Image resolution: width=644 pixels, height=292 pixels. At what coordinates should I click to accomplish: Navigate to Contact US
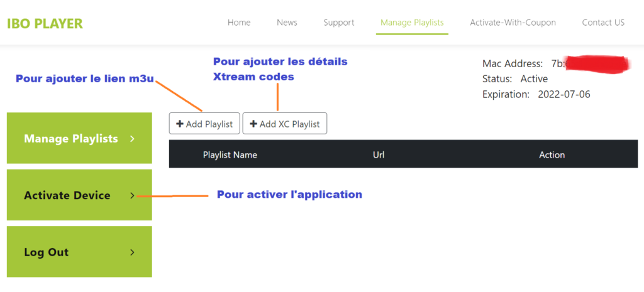click(603, 23)
